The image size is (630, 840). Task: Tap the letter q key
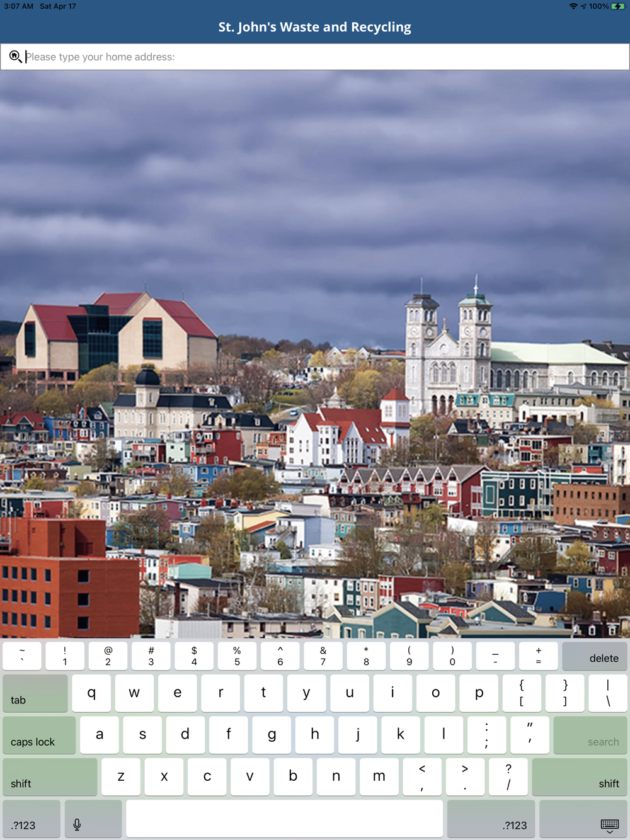91,693
